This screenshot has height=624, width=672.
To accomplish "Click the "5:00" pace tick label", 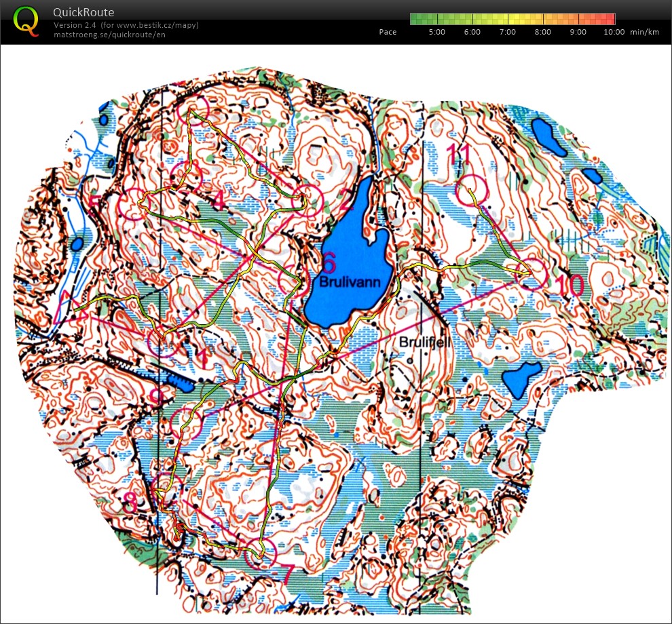I will (x=436, y=32).
